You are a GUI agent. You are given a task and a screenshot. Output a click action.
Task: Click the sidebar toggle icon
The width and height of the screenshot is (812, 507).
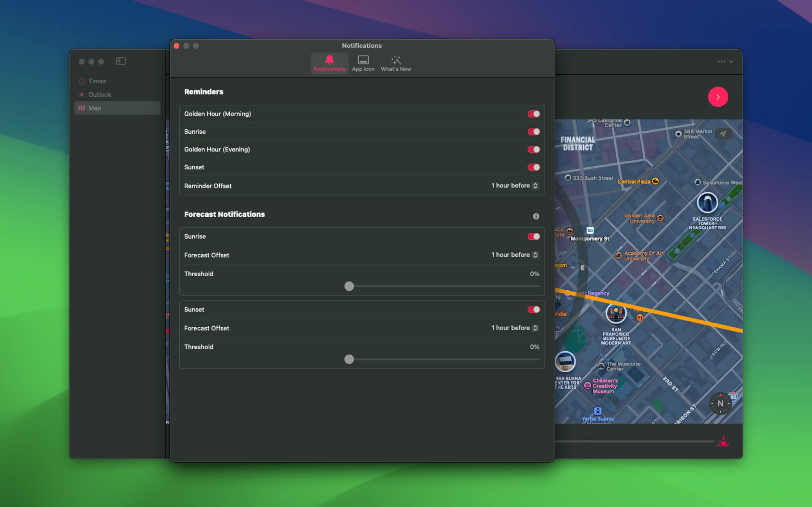(x=121, y=61)
